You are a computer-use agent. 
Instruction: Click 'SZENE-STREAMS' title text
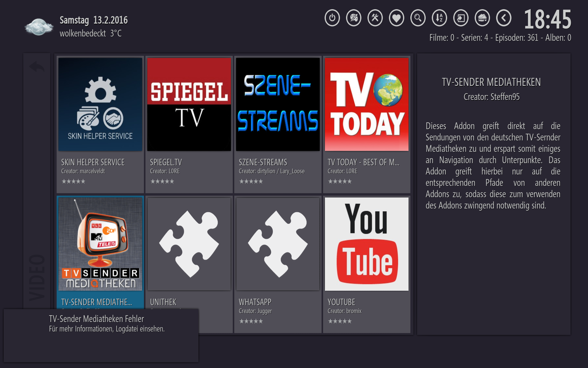[x=263, y=162]
